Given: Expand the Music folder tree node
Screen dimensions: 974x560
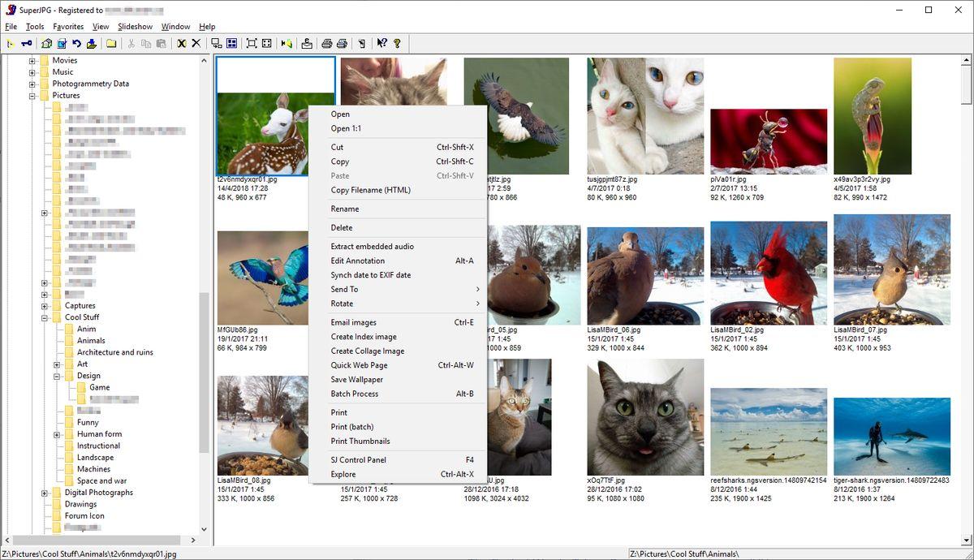Looking at the screenshot, I should pos(32,72).
